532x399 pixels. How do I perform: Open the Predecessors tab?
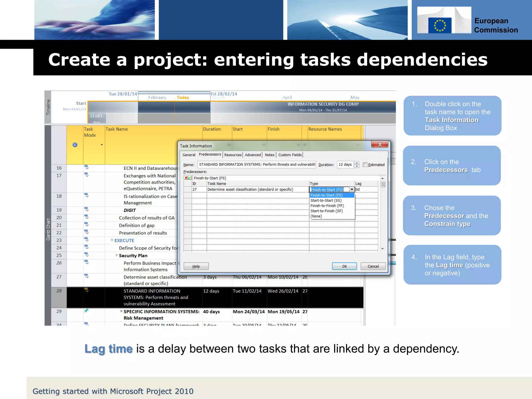(210, 154)
